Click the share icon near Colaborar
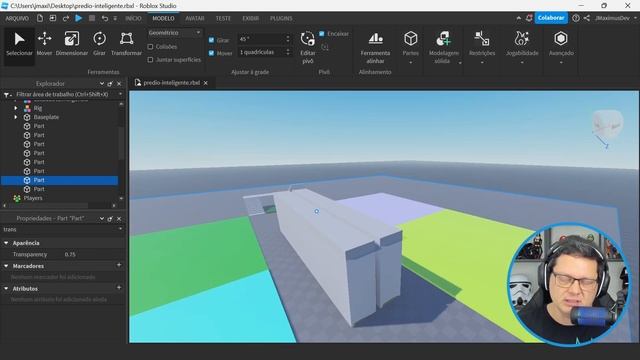 click(587, 18)
